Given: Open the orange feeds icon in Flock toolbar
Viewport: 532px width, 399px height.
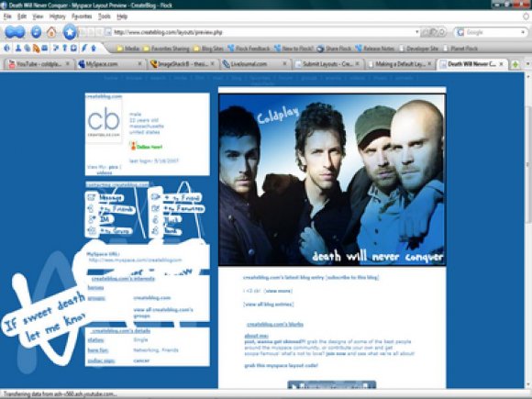Looking at the screenshot, I should pyautogui.click(x=36, y=49).
